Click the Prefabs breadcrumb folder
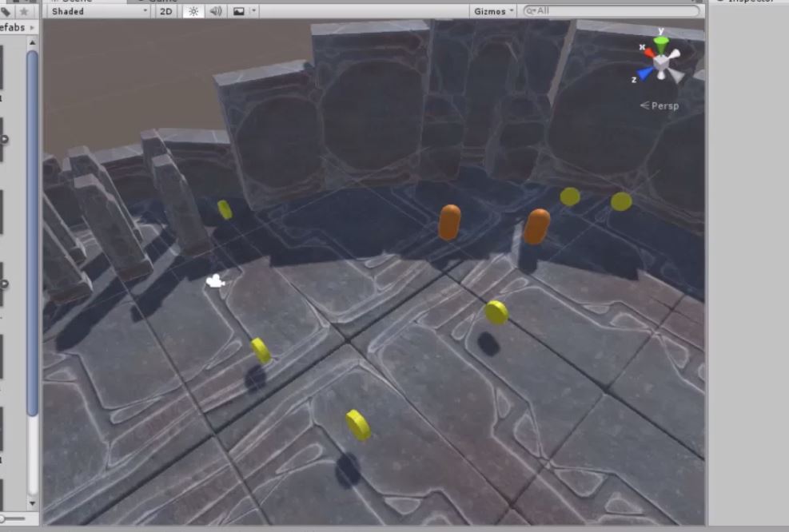Image resolution: width=789 pixels, height=532 pixels. coord(13,27)
